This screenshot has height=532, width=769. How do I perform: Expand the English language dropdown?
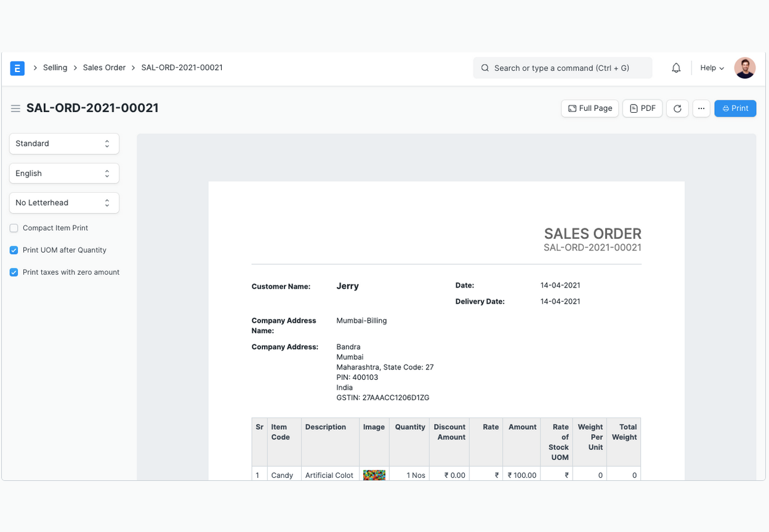[64, 174]
